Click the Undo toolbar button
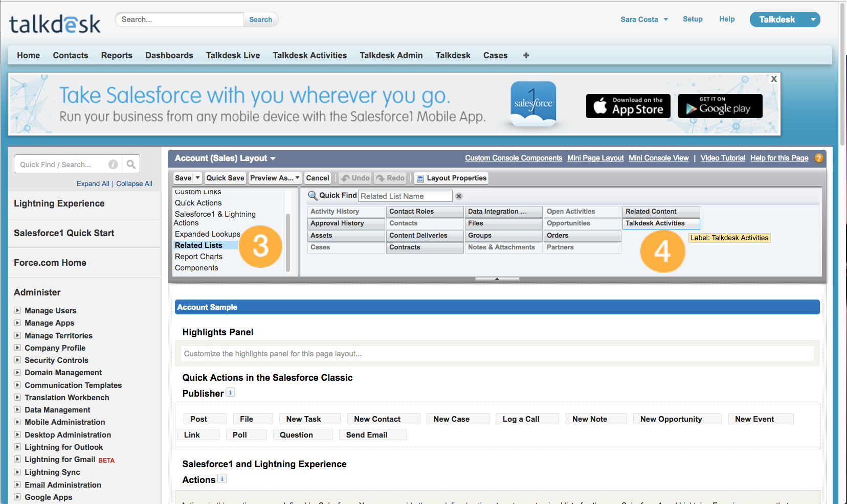This screenshot has width=847, height=504. (355, 178)
